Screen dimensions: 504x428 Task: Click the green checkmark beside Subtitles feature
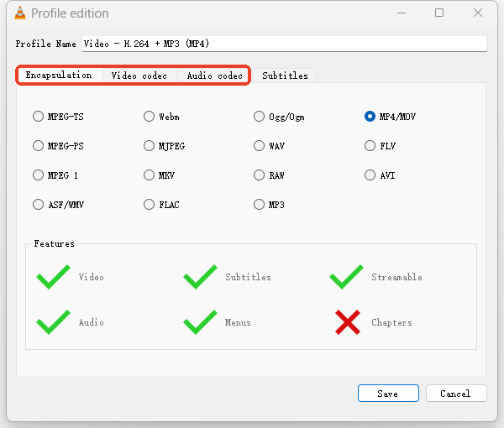[x=200, y=277]
